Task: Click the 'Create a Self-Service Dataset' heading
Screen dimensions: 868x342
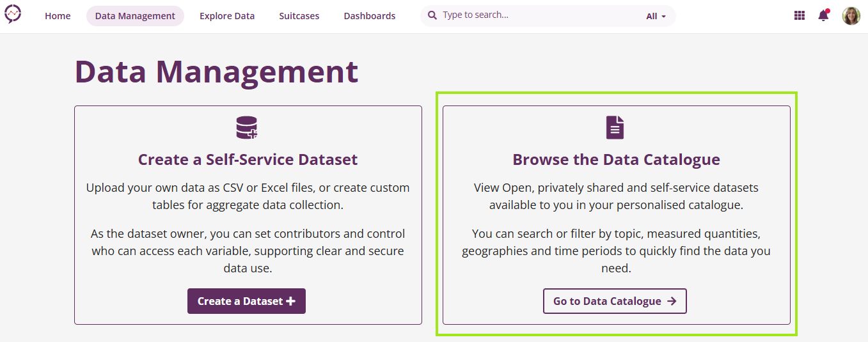Action: 248,160
